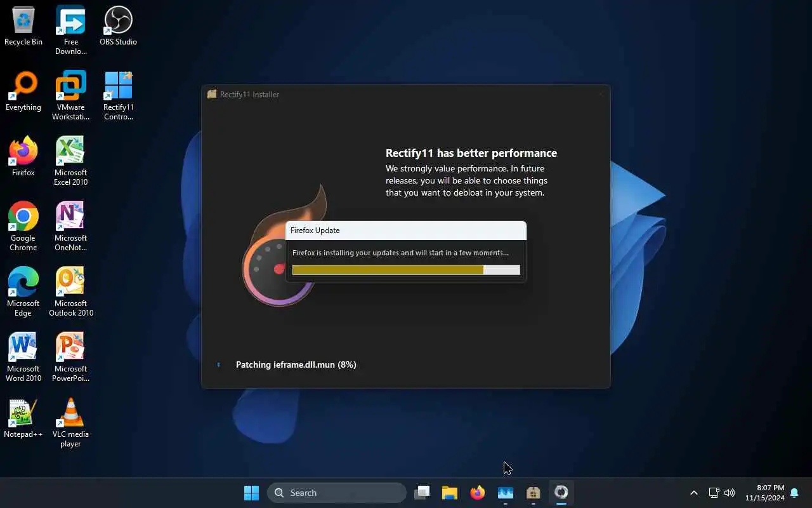Select Microsoft PowerPoint desktop shortcut

point(70,358)
